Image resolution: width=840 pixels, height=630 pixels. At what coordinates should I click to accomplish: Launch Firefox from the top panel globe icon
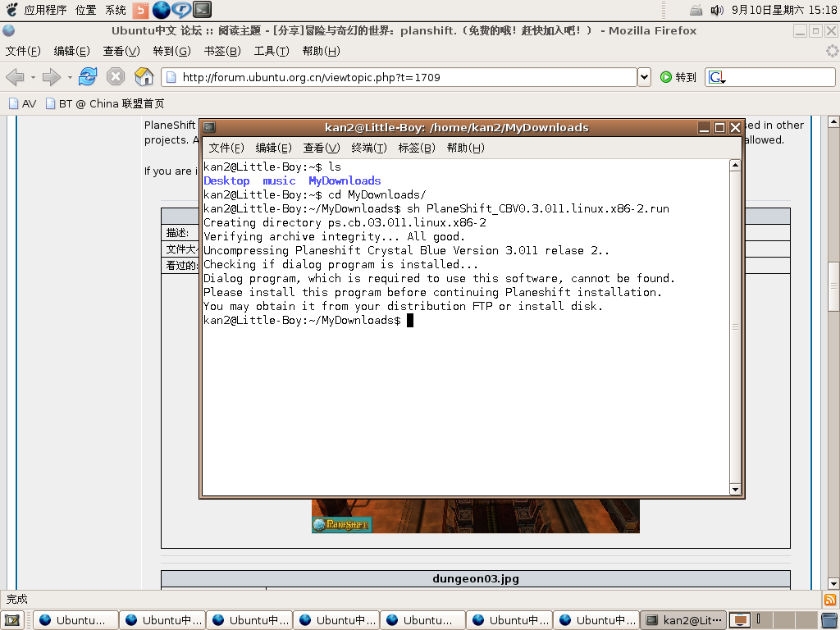point(162,10)
